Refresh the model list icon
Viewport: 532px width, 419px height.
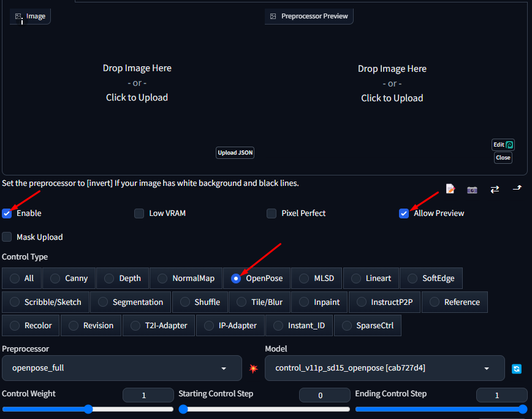coord(517,369)
